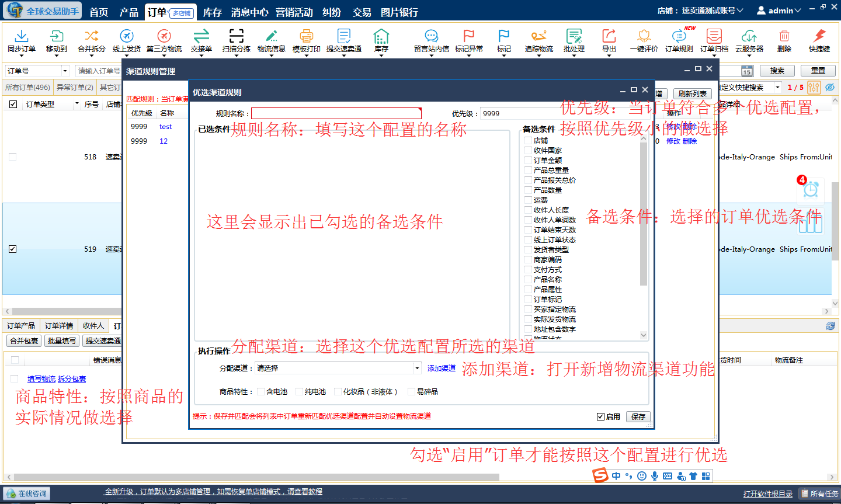Click the 第三方物流 third-party logistics icon
Screen dimensions: 841x504
coord(164,36)
